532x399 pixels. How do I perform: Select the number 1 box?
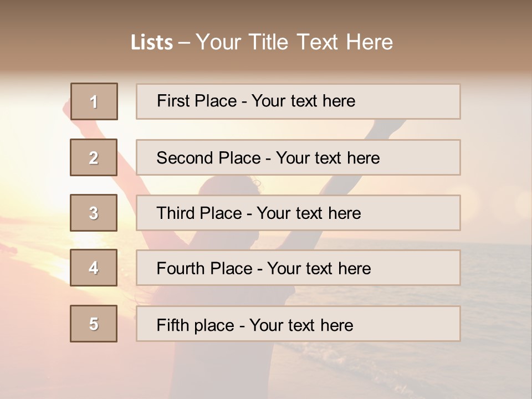click(x=94, y=101)
